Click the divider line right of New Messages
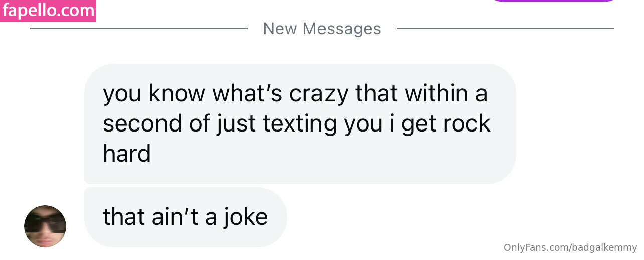This screenshot has width=644, height=260. point(505,29)
